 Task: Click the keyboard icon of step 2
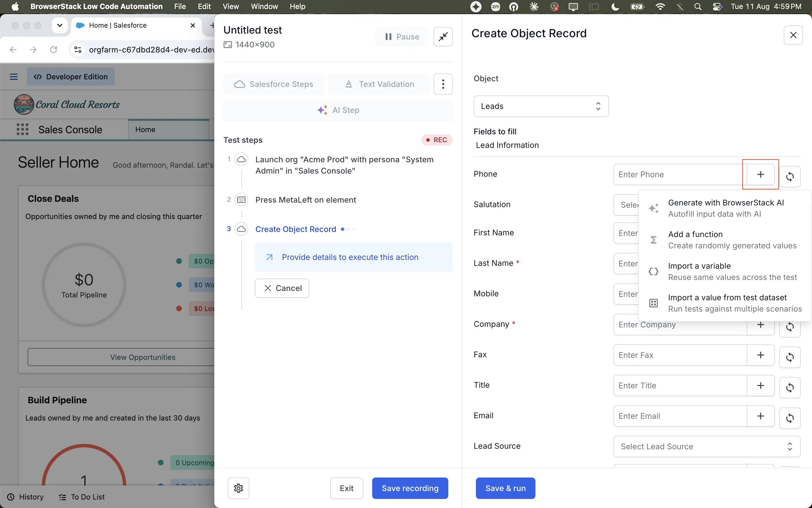coord(241,200)
